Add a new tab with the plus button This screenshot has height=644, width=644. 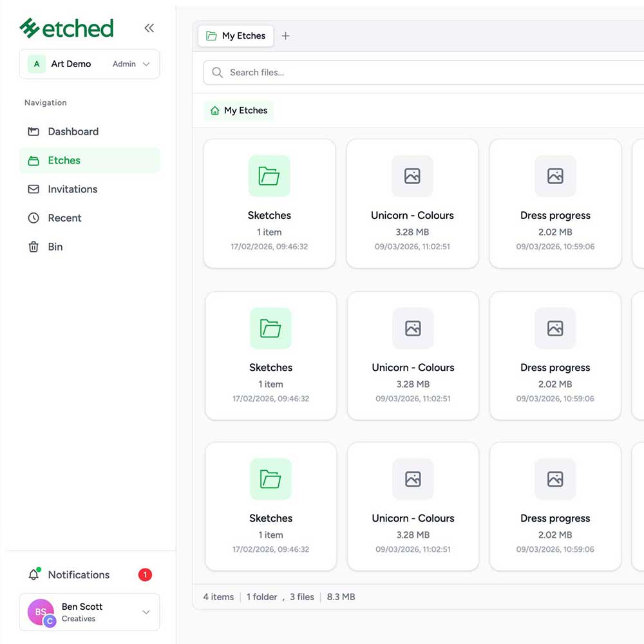pyautogui.click(x=285, y=36)
